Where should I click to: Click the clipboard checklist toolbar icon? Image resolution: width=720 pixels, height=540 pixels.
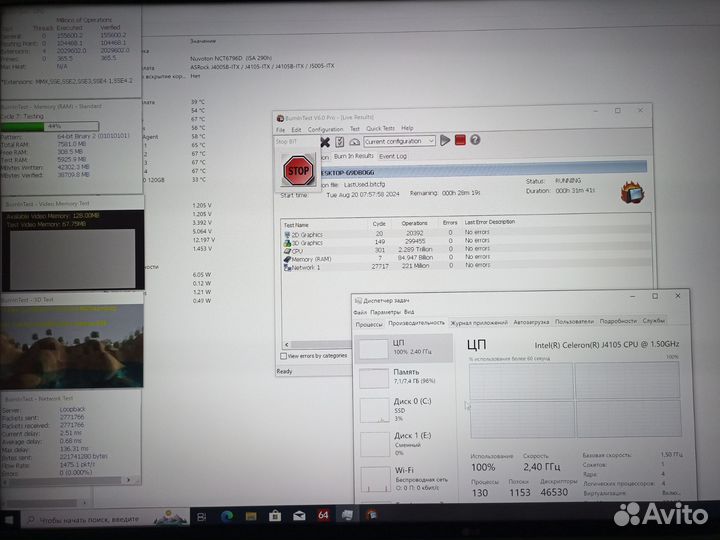(x=339, y=142)
